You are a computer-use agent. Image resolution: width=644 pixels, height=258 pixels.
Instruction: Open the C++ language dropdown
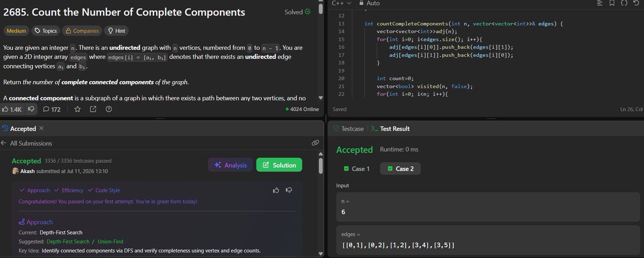341,3
